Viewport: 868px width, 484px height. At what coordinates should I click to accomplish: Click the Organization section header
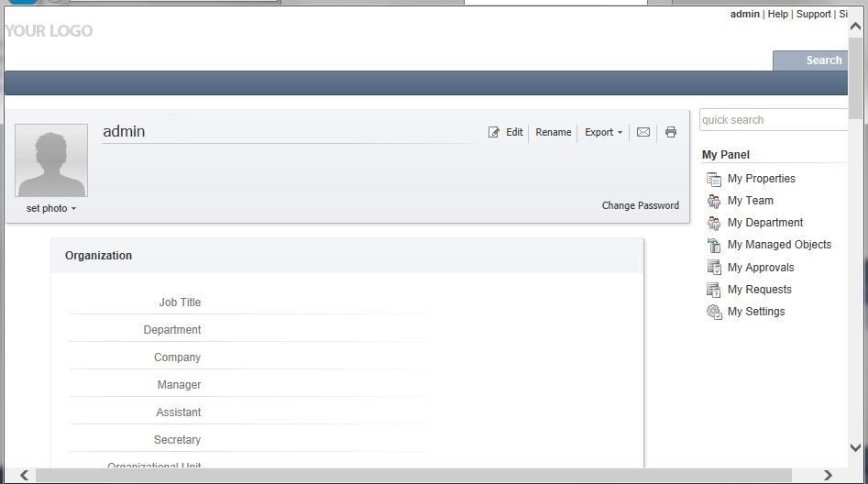[x=347, y=256]
